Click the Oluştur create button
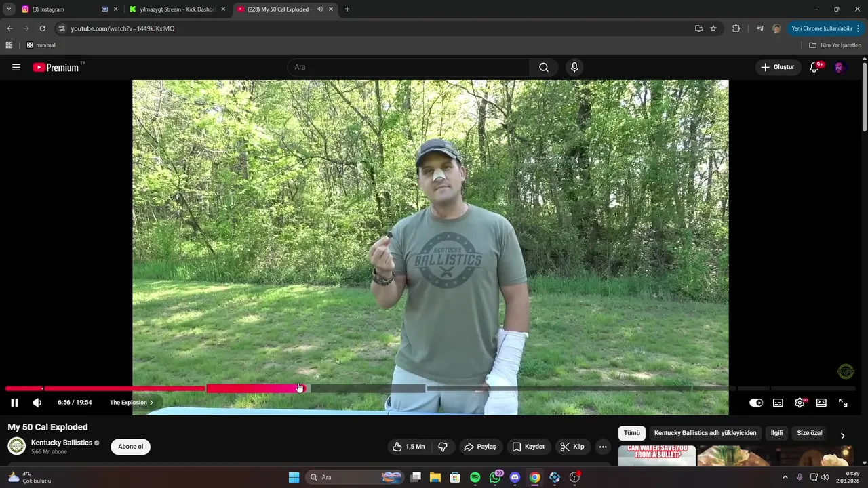Image resolution: width=868 pixels, height=488 pixels. click(x=777, y=67)
